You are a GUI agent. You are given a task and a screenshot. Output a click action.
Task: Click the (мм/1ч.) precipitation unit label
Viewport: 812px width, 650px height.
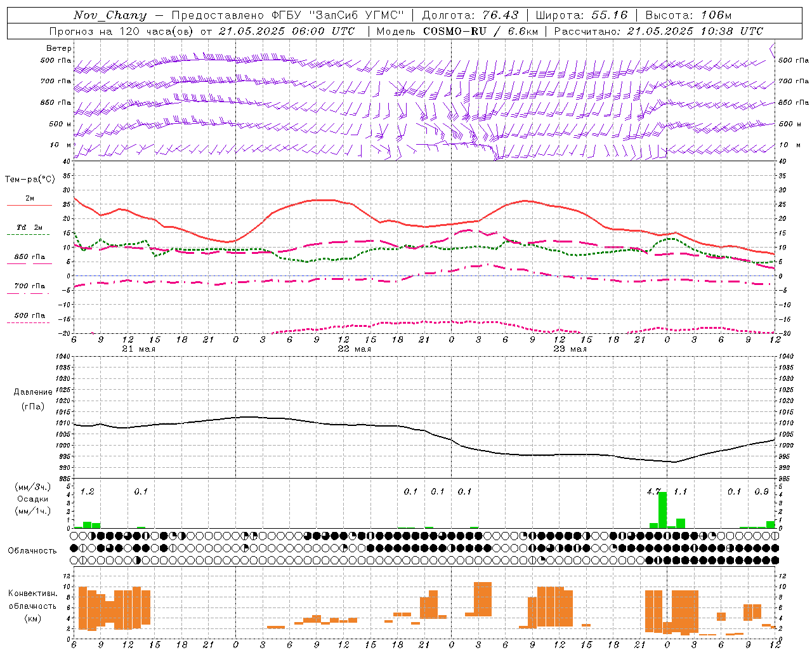(x=32, y=511)
